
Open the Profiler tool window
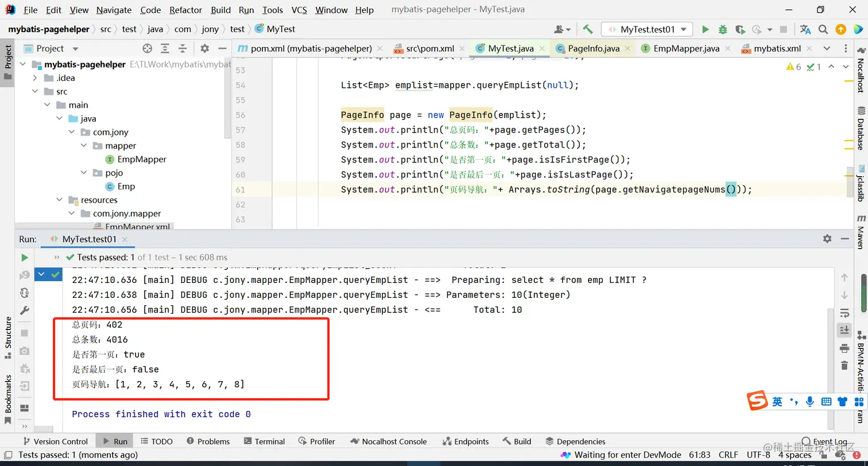(316, 441)
